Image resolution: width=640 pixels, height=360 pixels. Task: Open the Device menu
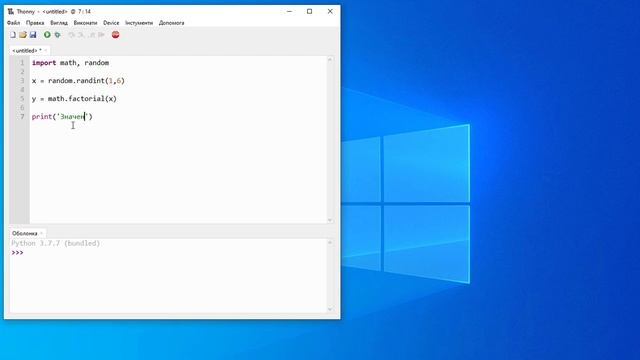111,23
